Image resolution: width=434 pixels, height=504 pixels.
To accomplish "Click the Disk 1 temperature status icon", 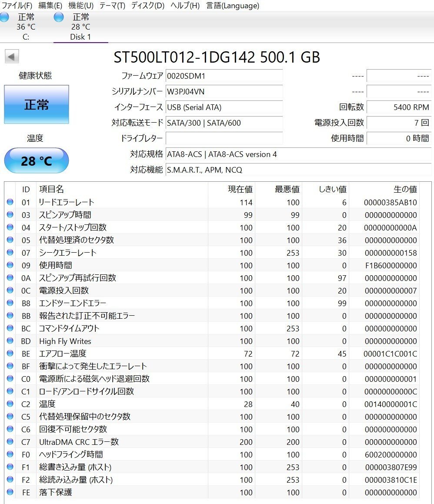I will click(58, 17).
